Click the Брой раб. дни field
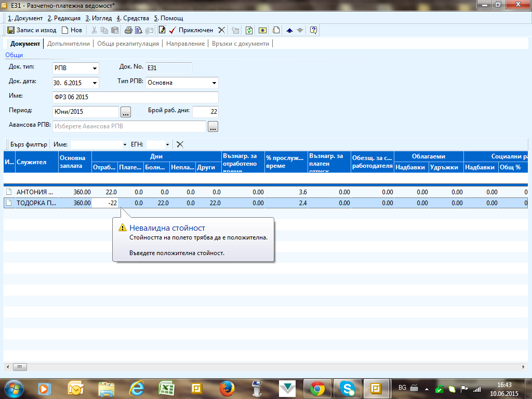 click(x=205, y=112)
